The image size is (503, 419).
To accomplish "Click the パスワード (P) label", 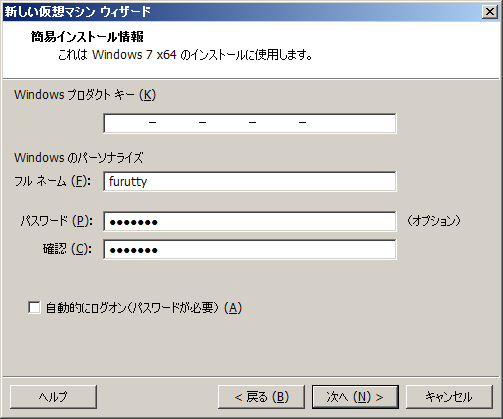I will click(x=57, y=221).
